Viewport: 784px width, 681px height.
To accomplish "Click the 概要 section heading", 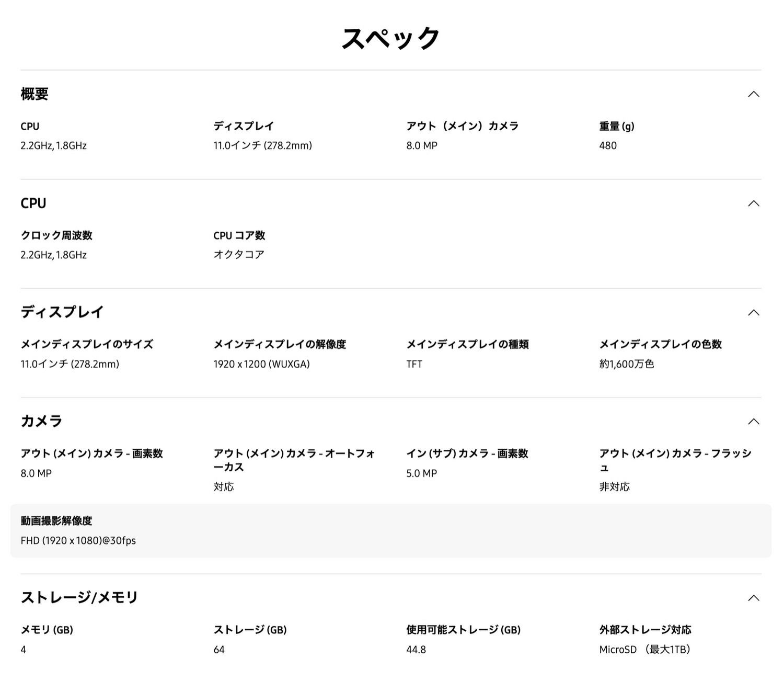I will [x=34, y=94].
